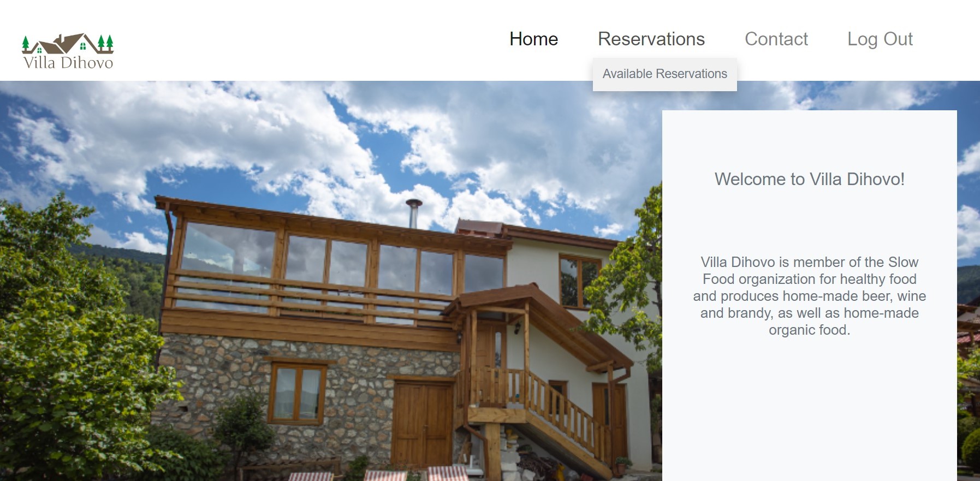Click the right pine trees in the logo
980x481 pixels.
coord(105,44)
